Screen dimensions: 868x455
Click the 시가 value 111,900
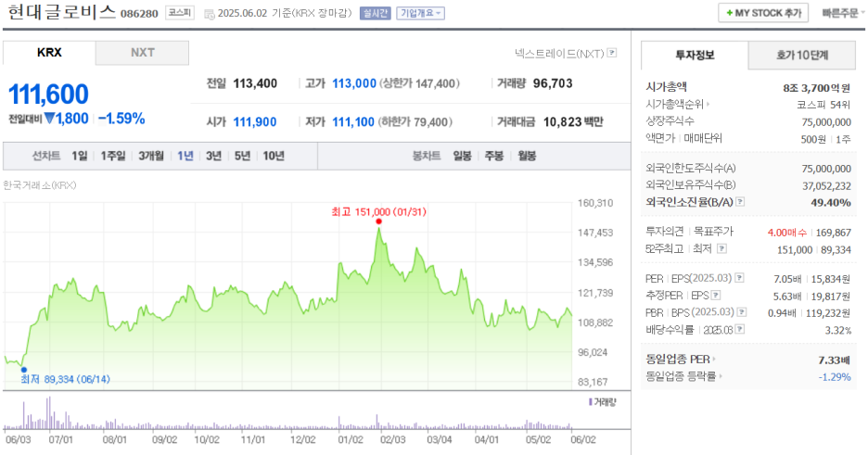[255, 122]
